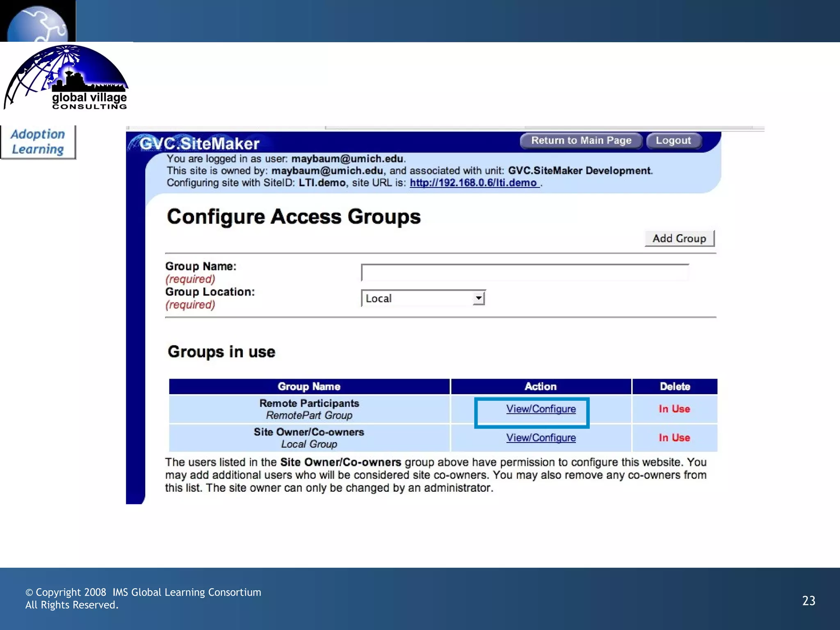The height and width of the screenshot is (630, 840).
Task: Click In Use for Remote Participants
Action: (x=674, y=409)
